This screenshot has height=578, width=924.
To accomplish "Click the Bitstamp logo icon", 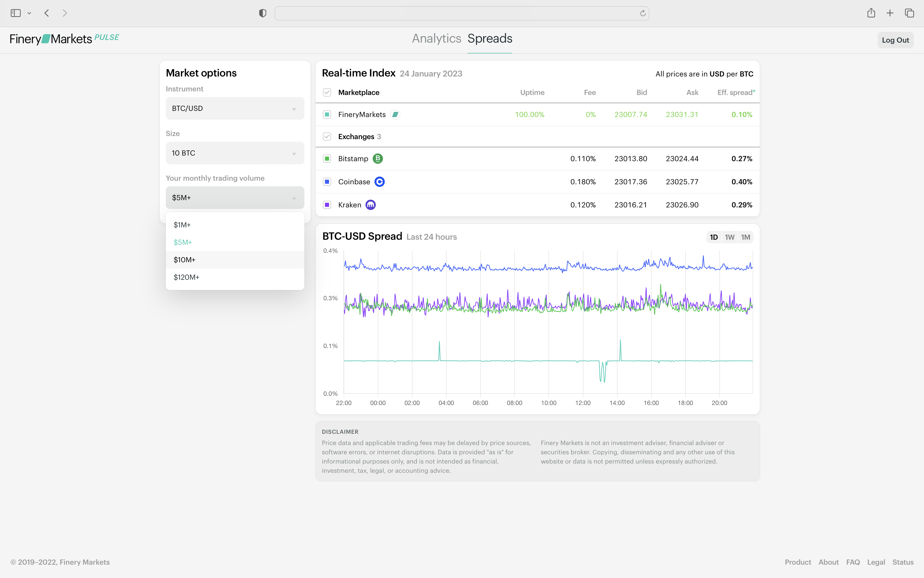I will tap(378, 158).
